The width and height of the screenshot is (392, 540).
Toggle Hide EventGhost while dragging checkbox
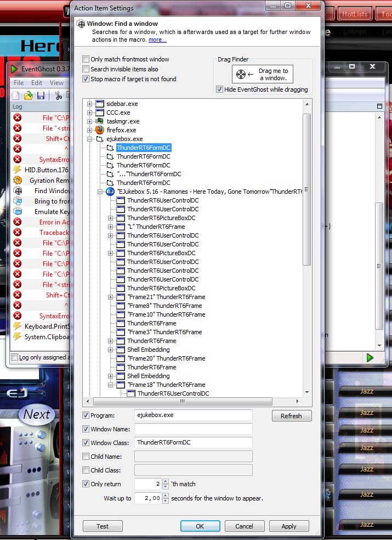click(219, 89)
